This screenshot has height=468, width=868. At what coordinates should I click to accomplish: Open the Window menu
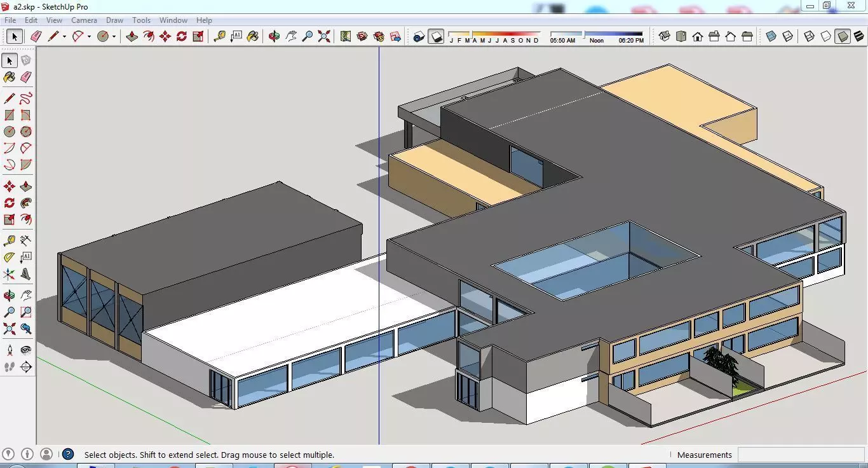pos(173,20)
